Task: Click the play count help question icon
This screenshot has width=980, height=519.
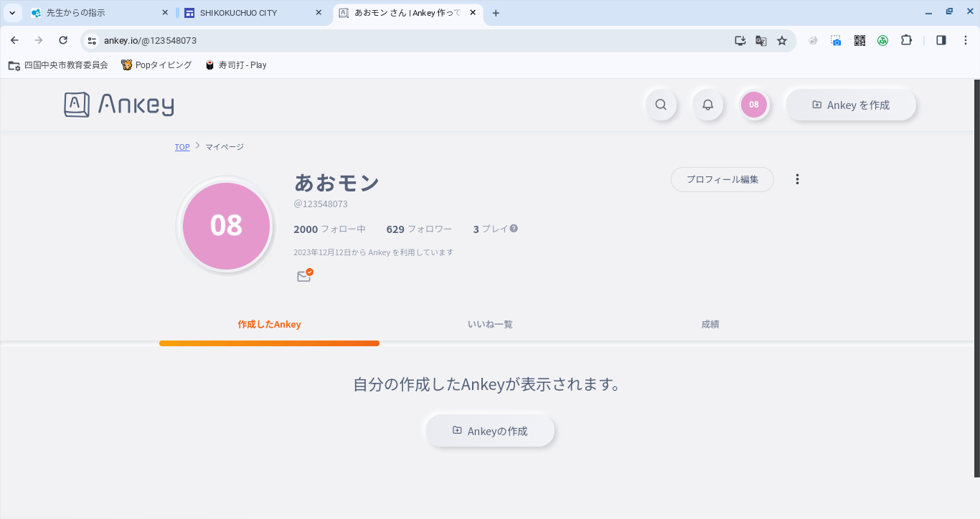Action: (x=514, y=229)
